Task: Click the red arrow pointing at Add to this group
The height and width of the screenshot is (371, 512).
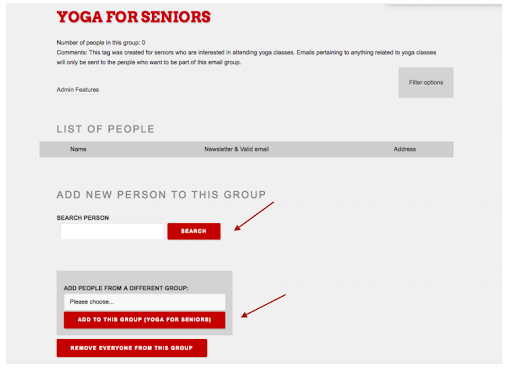Action: coord(263,306)
